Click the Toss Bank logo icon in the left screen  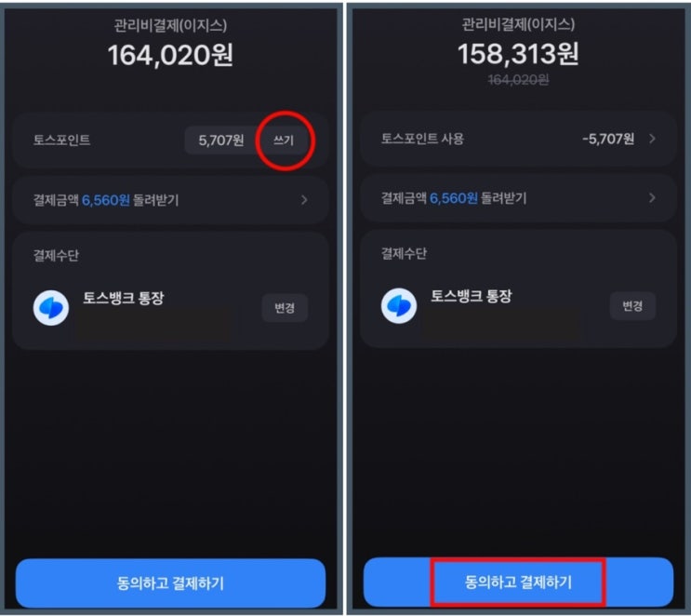pyautogui.click(x=51, y=308)
